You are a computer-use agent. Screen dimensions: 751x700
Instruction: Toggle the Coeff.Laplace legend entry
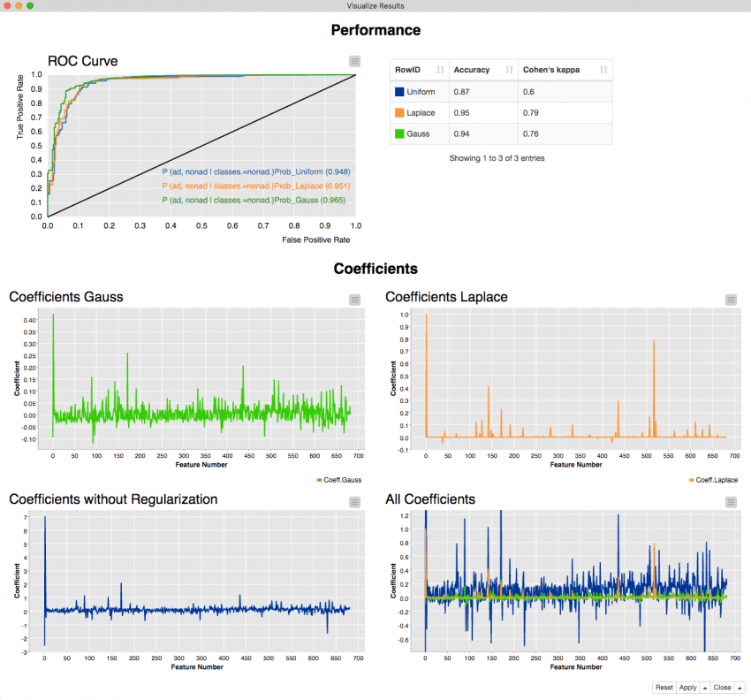click(711, 480)
